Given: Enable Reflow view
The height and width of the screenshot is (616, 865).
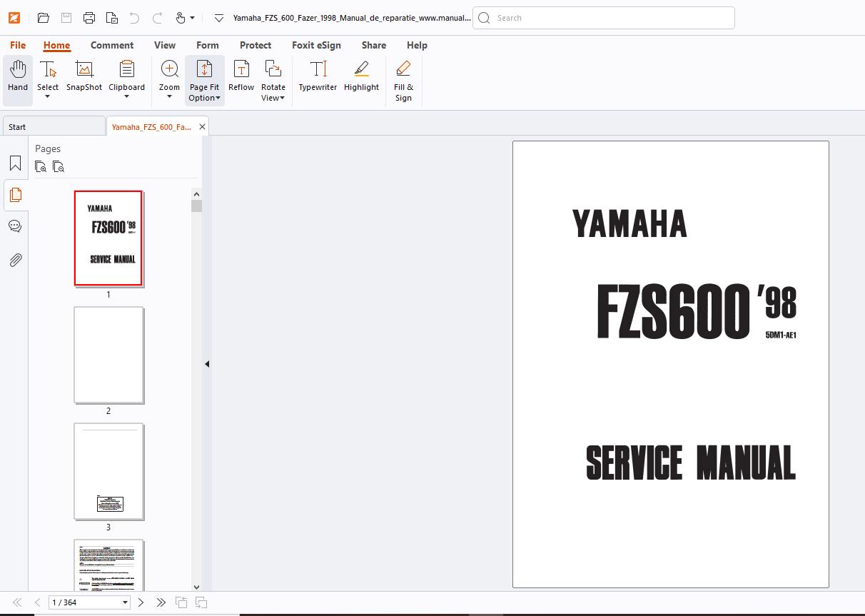Looking at the screenshot, I should (241, 76).
